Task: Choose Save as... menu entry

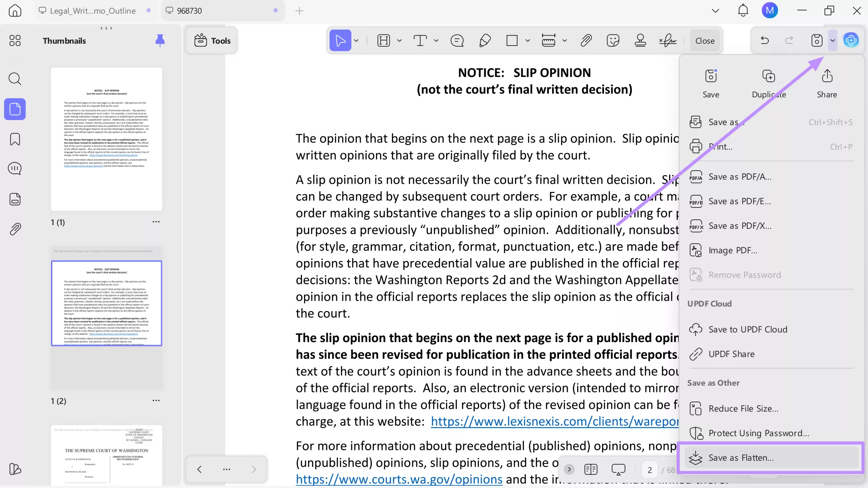Action: [771, 122]
